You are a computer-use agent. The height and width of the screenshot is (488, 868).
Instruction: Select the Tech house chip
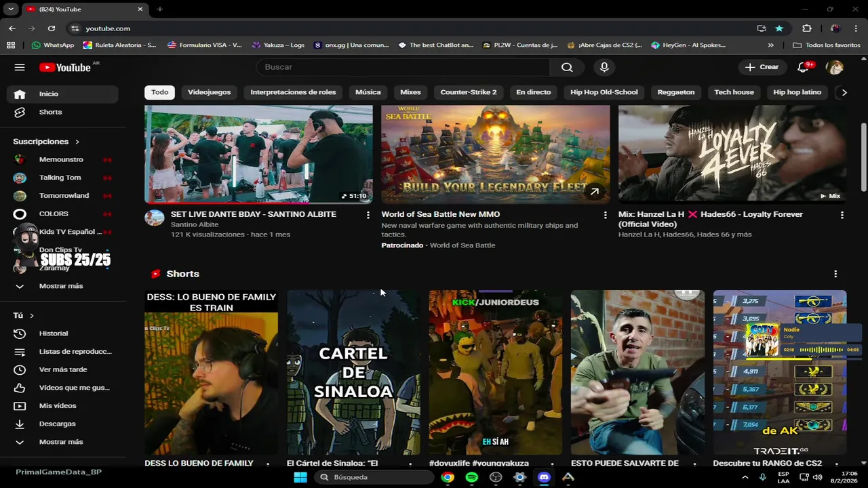point(734,92)
